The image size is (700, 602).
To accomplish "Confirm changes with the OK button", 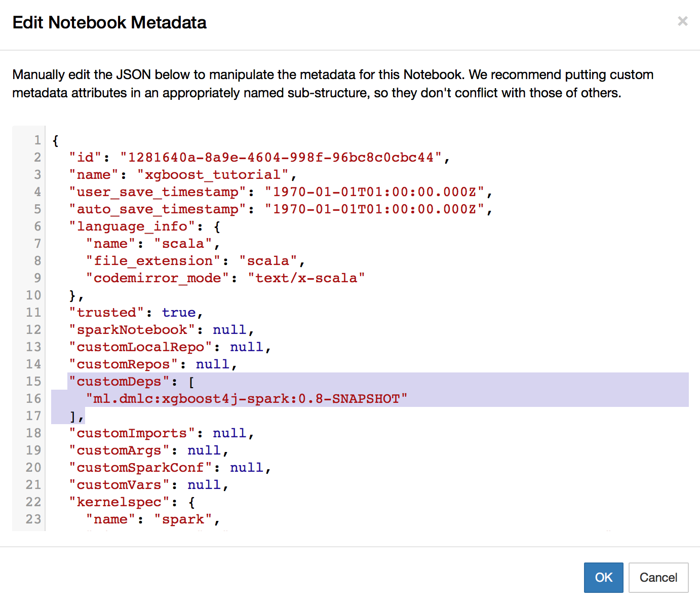I will pos(603,577).
